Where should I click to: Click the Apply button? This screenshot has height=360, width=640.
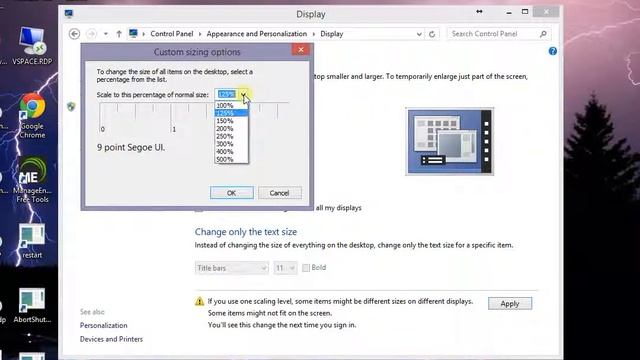coord(510,304)
